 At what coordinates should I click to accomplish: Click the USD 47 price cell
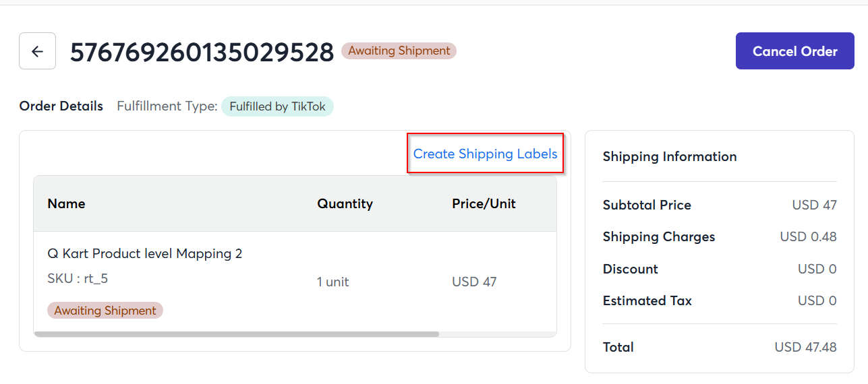[474, 282]
